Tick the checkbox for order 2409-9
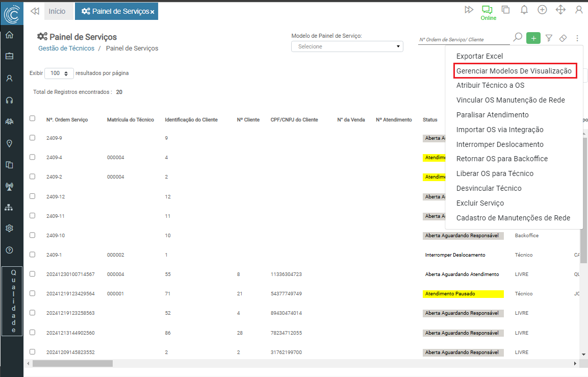This screenshot has width=588, height=377. click(33, 138)
